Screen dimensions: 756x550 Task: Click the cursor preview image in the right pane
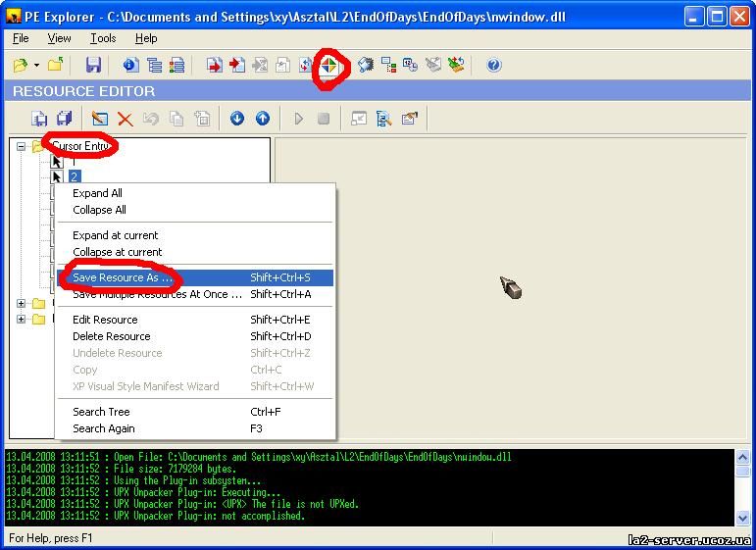(511, 288)
